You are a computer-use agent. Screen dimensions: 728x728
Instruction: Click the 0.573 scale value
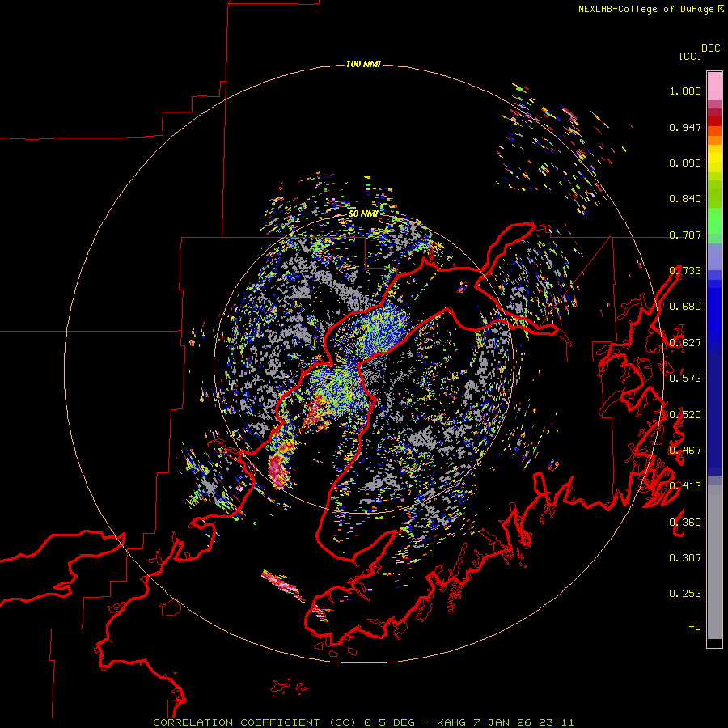pyautogui.click(x=685, y=379)
